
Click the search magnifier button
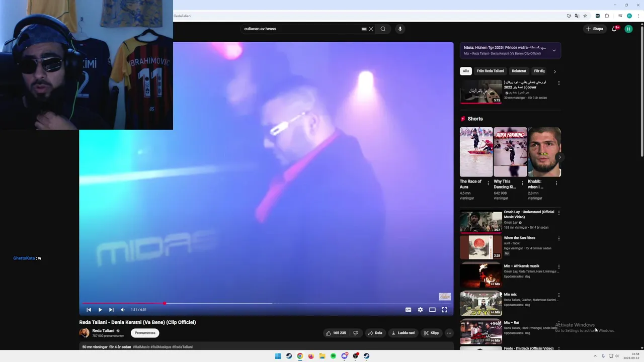tap(383, 29)
